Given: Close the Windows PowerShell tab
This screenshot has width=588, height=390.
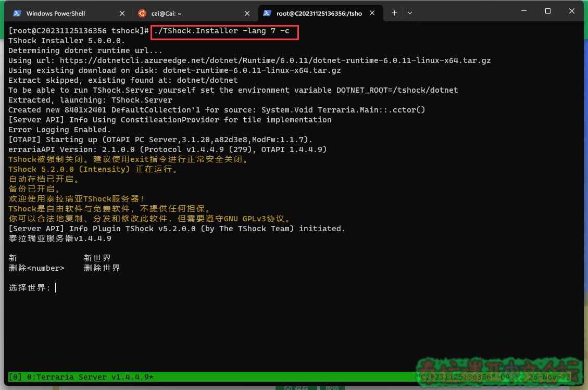Looking at the screenshot, I should pyautogui.click(x=122, y=14).
